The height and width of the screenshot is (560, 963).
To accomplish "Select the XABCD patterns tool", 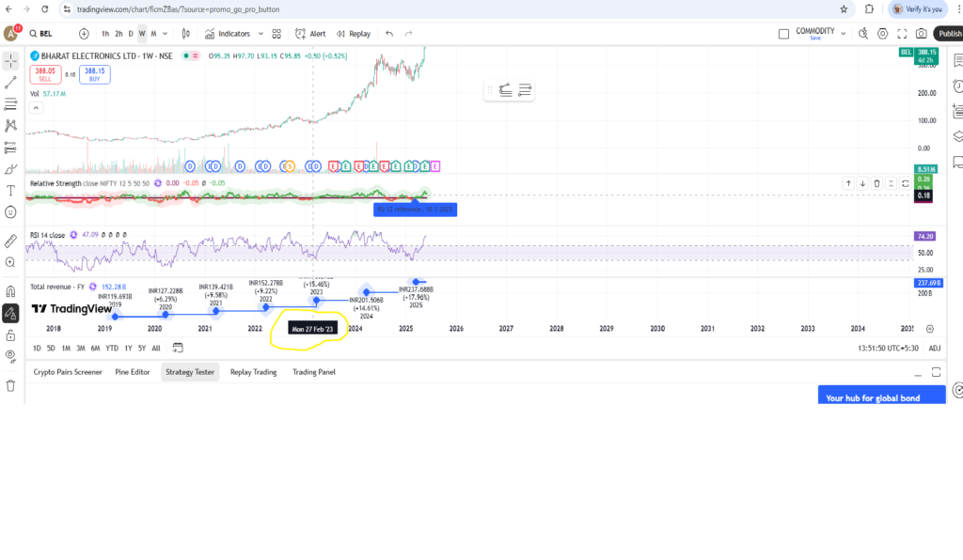I will (x=10, y=126).
